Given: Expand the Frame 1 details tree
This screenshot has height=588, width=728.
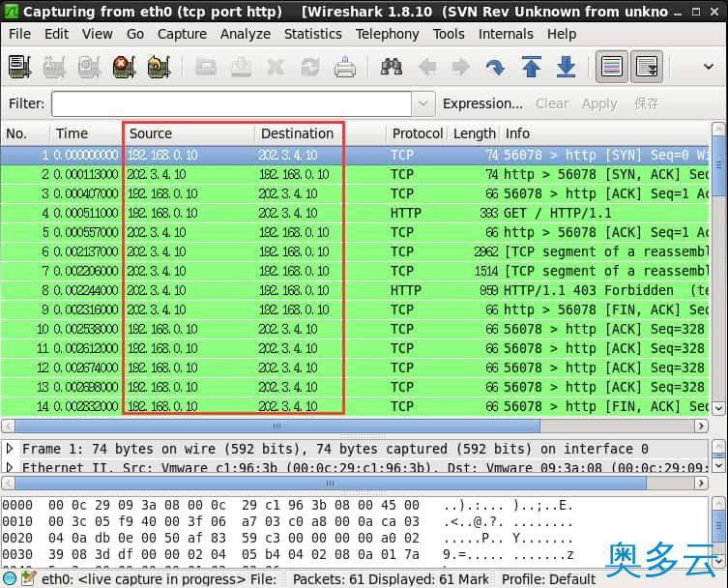Looking at the screenshot, I should [10, 449].
